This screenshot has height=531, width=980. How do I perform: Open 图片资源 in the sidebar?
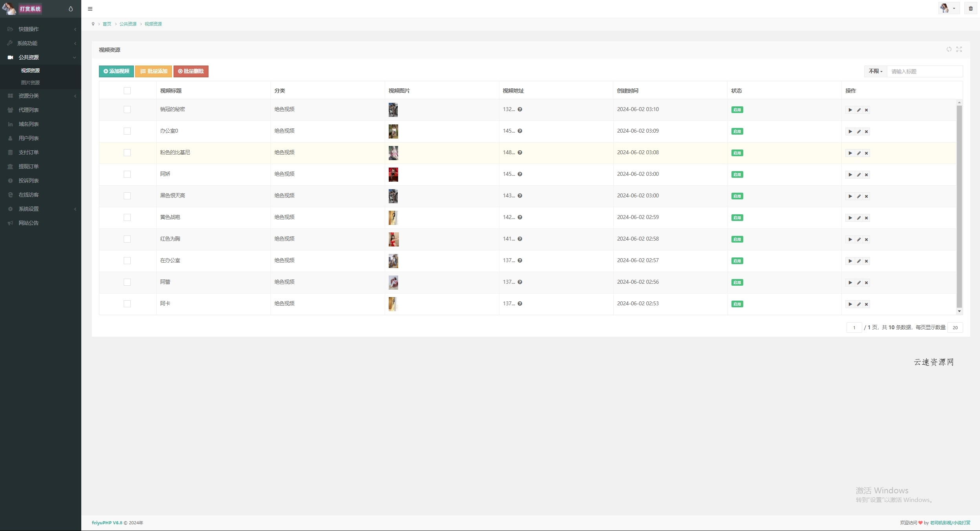(x=30, y=82)
